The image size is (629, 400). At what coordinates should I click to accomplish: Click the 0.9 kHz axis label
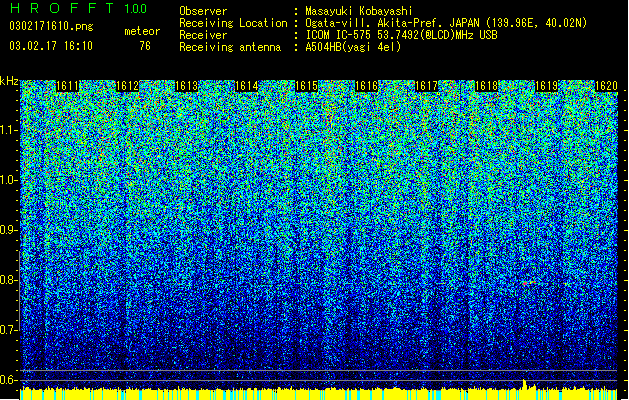[8, 230]
